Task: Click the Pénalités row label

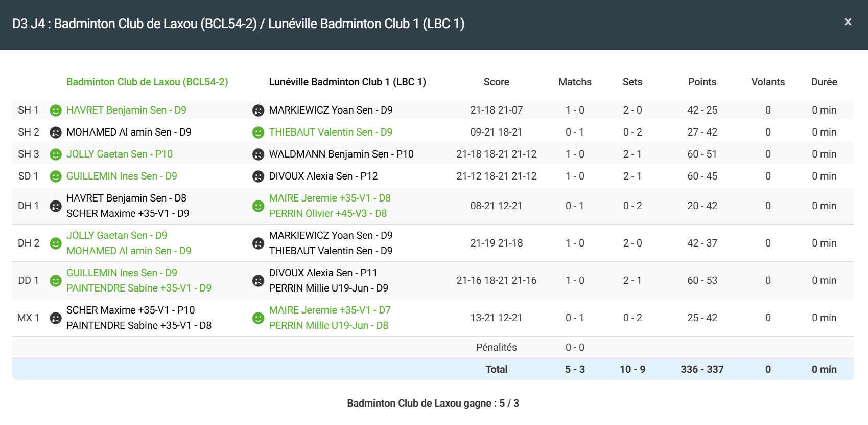Action: (x=496, y=347)
